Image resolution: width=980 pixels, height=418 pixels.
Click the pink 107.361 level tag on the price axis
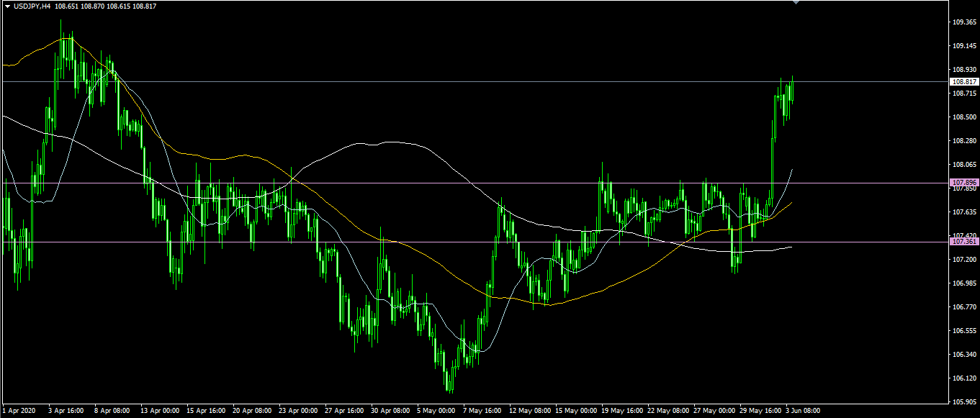pos(964,242)
